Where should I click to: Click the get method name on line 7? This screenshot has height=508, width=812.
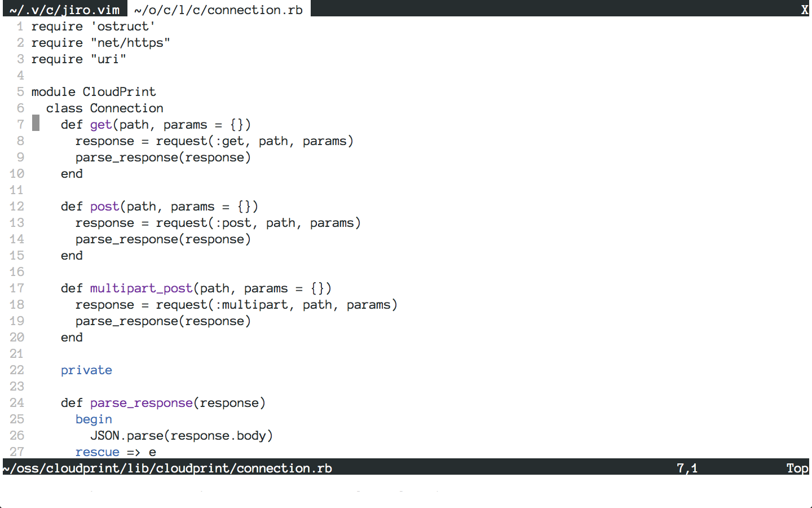click(100, 124)
